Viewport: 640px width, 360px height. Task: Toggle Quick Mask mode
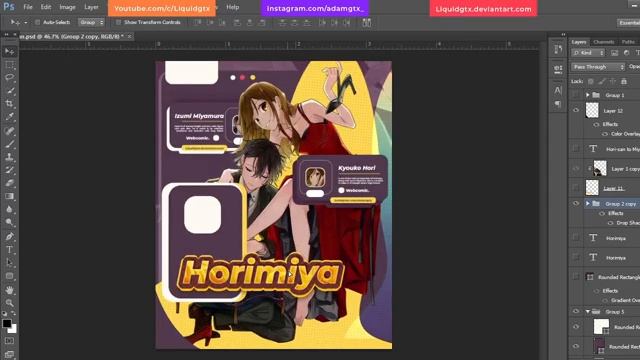(9, 341)
